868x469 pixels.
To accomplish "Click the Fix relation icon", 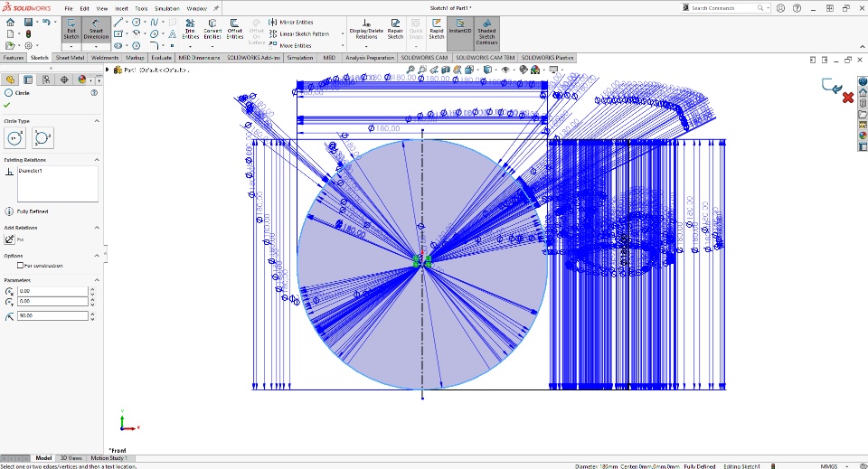I will (9, 239).
